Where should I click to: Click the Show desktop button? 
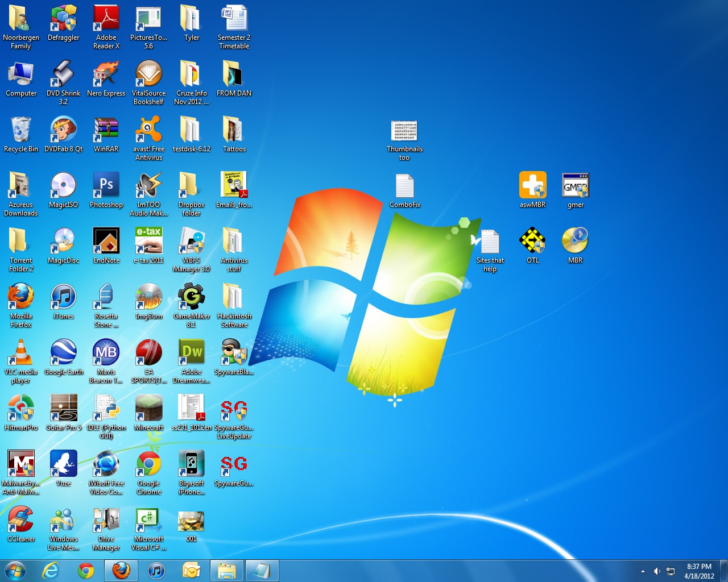[724, 571]
